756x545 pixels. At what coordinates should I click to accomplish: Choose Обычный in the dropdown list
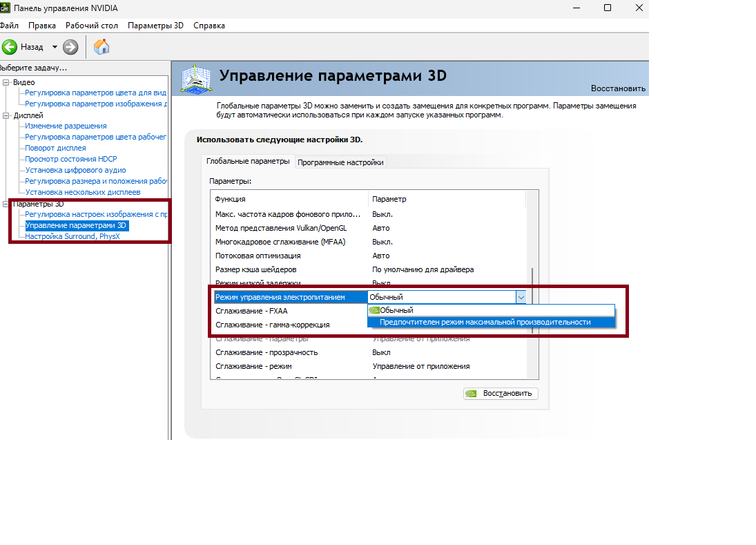click(x=491, y=310)
